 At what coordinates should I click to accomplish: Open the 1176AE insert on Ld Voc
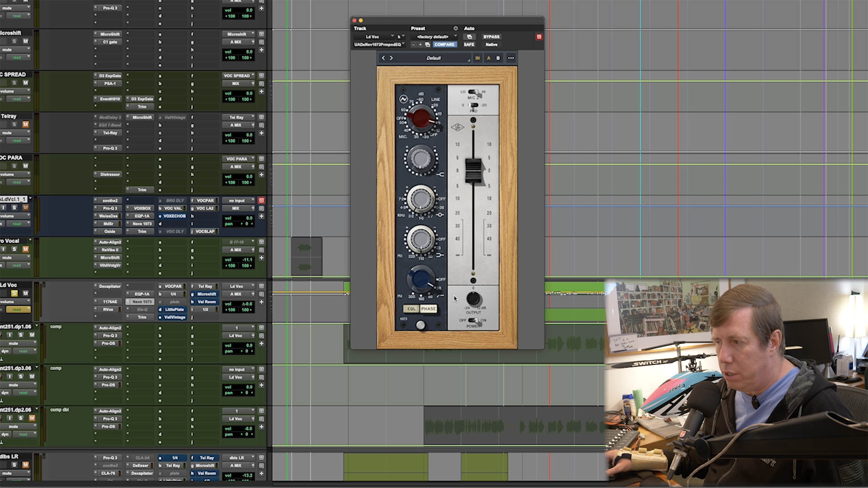(110, 302)
